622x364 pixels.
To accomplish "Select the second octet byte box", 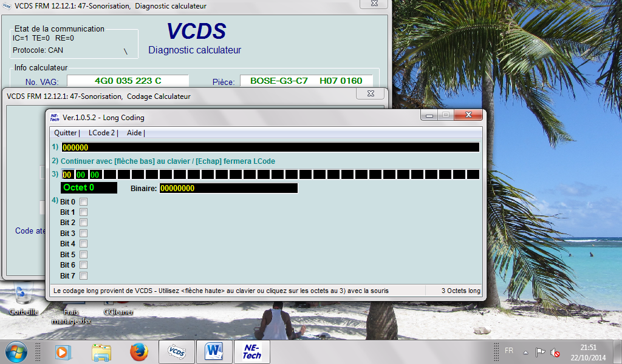I will (x=81, y=175).
